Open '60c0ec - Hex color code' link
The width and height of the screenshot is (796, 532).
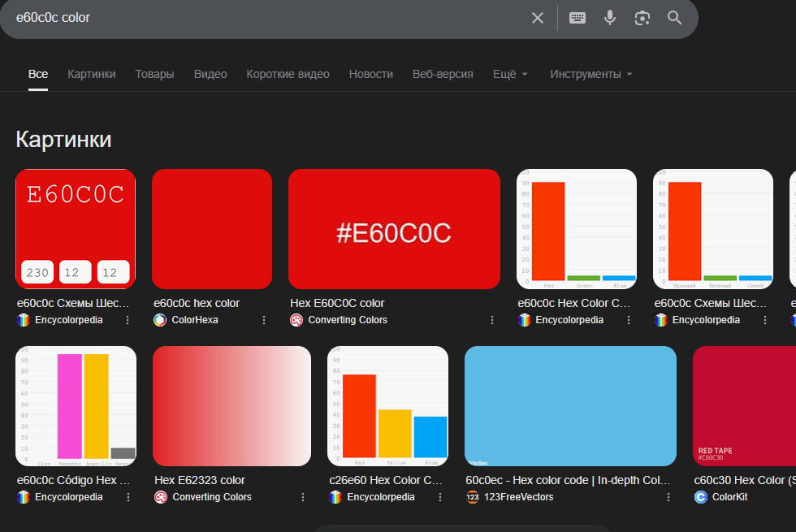pos(568,480)
